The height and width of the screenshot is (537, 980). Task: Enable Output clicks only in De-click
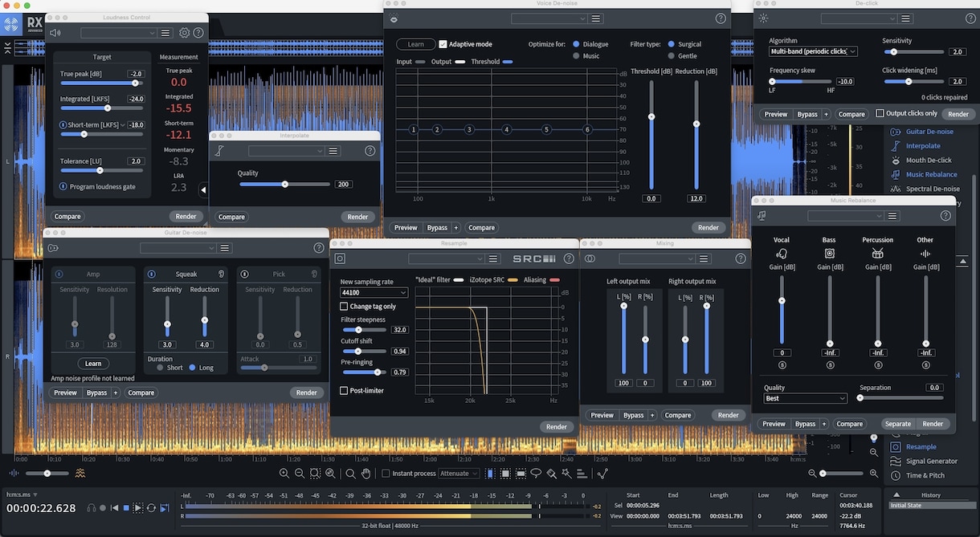(880, 113)
